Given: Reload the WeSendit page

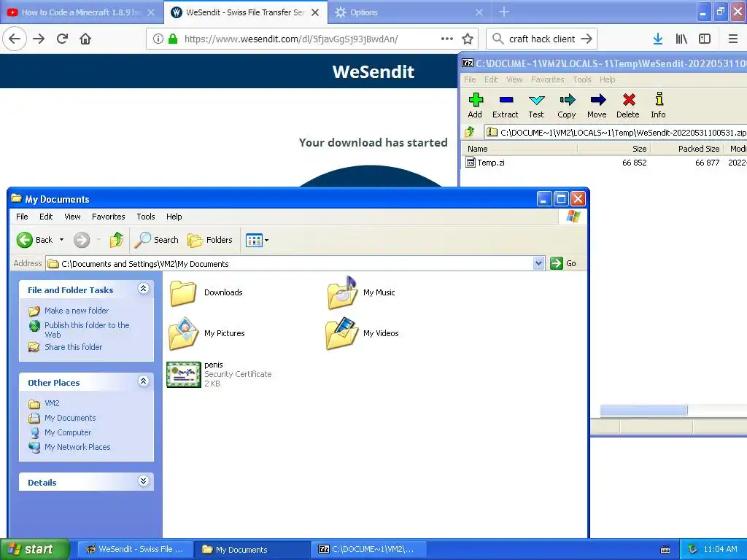Looking at the screenshot, I should click(x=62, y=39).
